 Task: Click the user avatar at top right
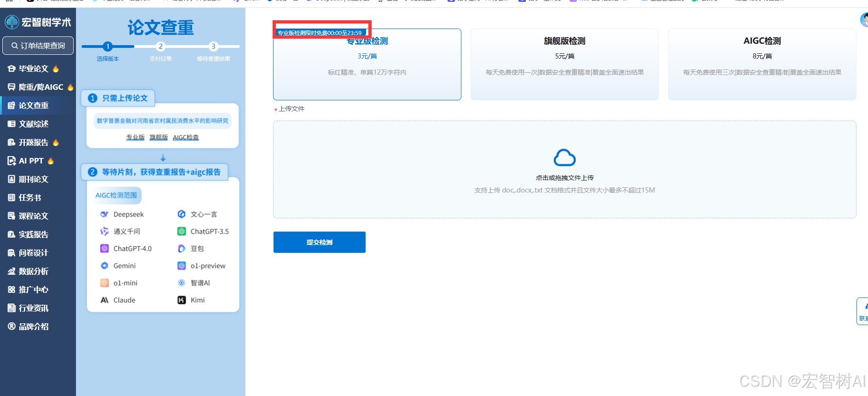(864, 20)
